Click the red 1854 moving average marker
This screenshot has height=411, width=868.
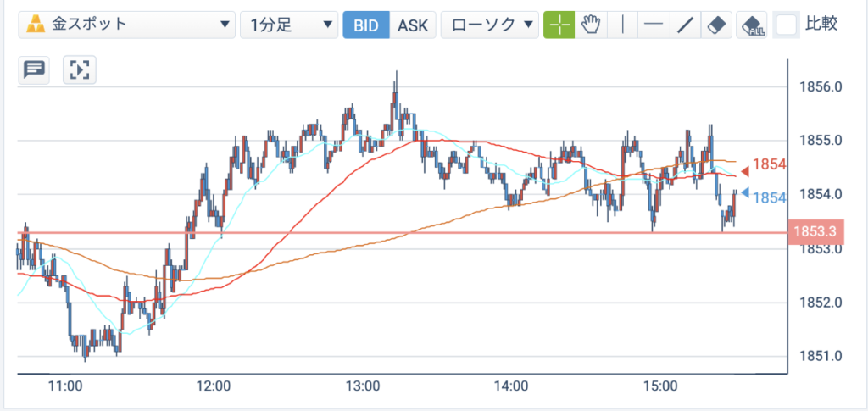pos(764,165)
